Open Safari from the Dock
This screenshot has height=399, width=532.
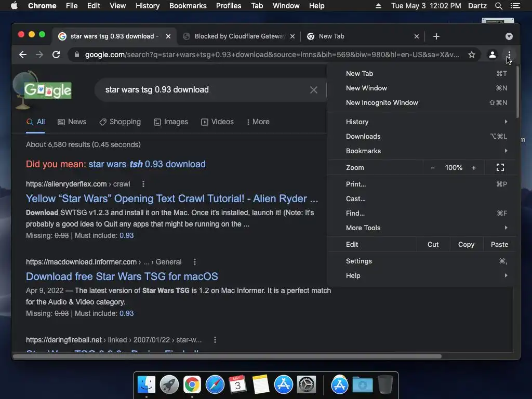coord(215,385)
